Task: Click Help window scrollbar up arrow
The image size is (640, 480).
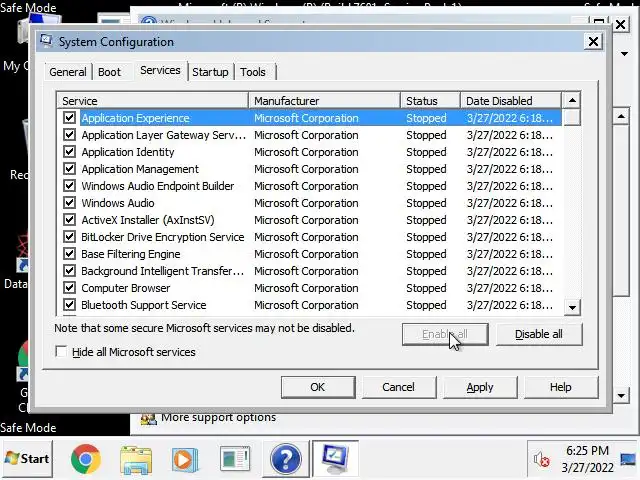Action: click(x=621, y=117)
